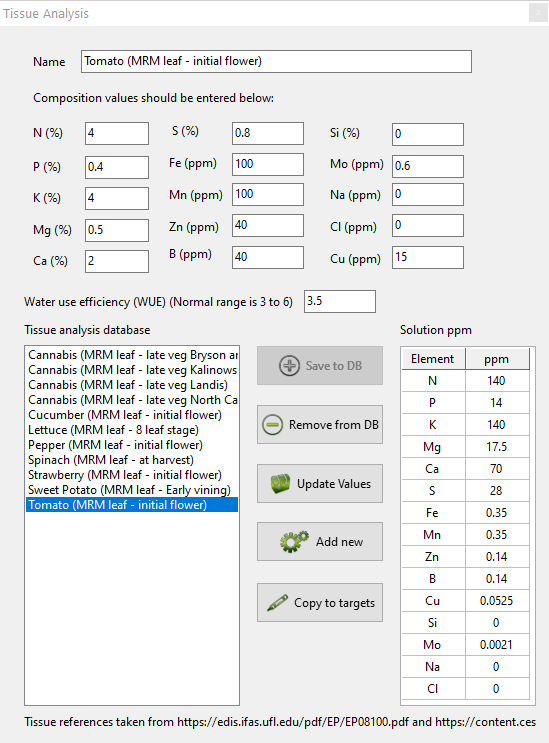Click the minus icon on Remove from DB
549x743 pixels.
[273, 425]
